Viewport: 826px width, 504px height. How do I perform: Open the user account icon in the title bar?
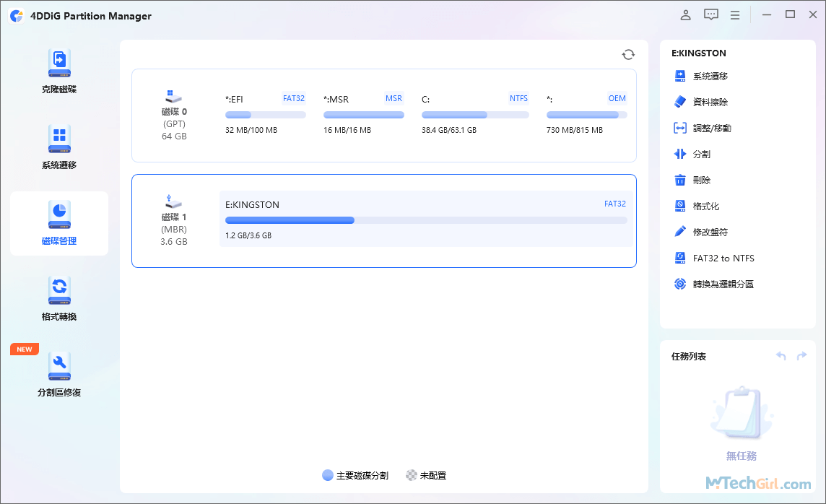(685, 14)
